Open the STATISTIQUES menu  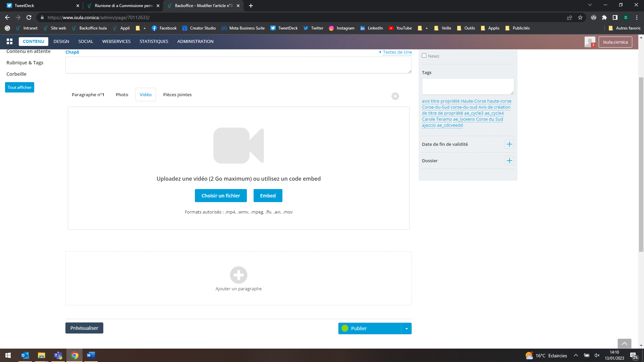(x=154, y=41)
